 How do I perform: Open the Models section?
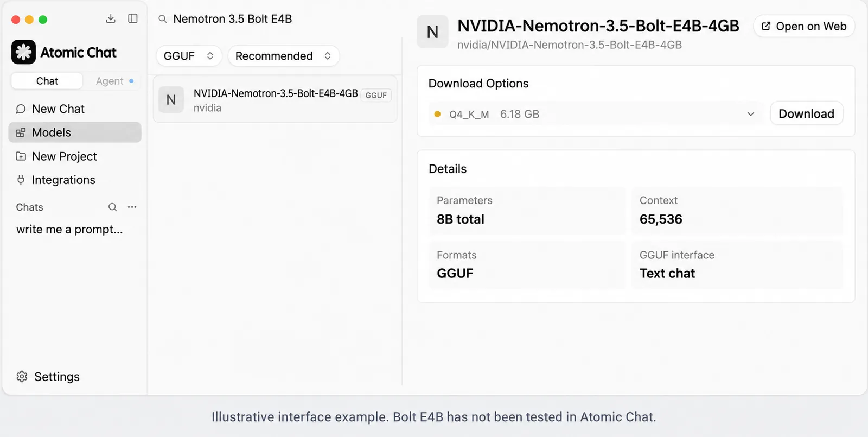click(75, 132)
